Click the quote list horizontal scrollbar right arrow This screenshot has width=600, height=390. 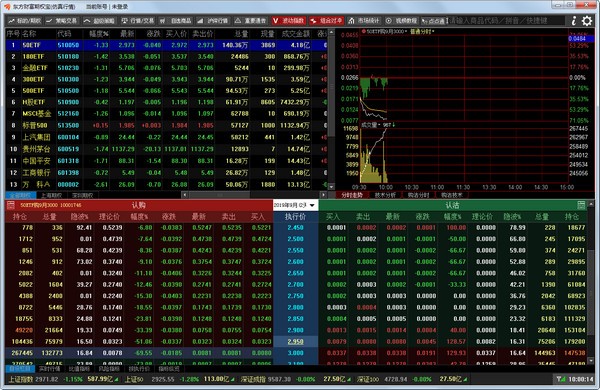[x=324, y=195]
